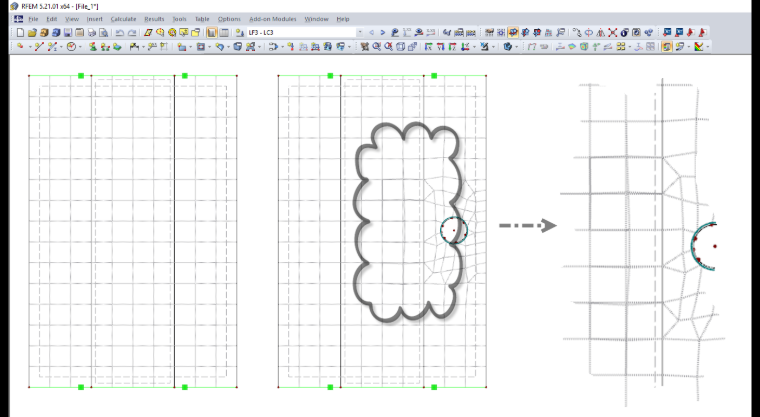
Task: Open the File menu
Action: [33, 19]
